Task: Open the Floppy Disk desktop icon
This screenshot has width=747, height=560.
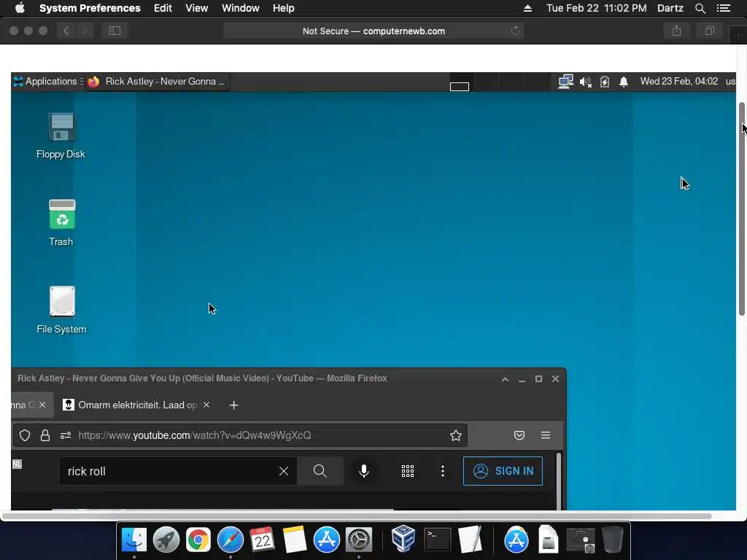Action: (61, 136)
